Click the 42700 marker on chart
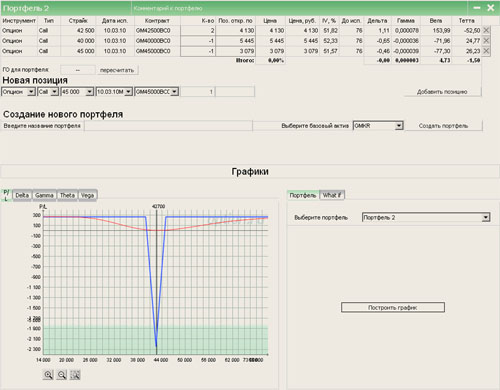 [x=158, y=206]
